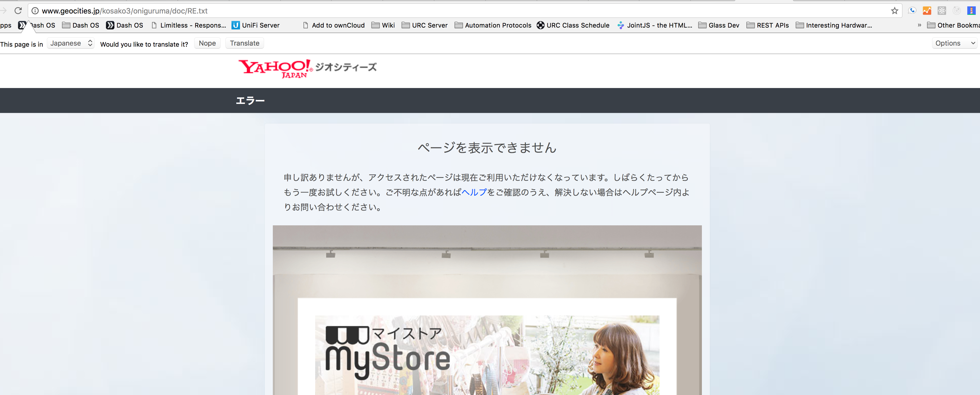
Task: Open the UniFi Server bookmark
Action: (x=256, y=25)
